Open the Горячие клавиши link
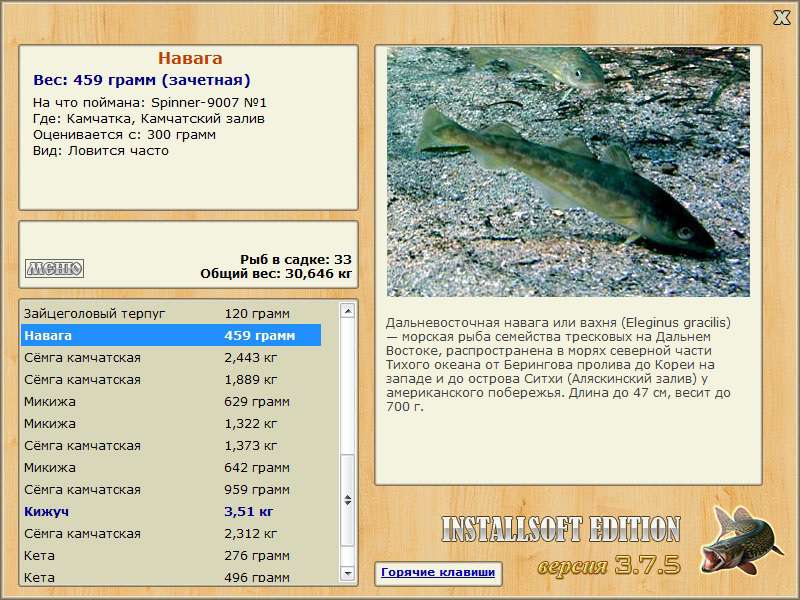 tap(438, 572)
